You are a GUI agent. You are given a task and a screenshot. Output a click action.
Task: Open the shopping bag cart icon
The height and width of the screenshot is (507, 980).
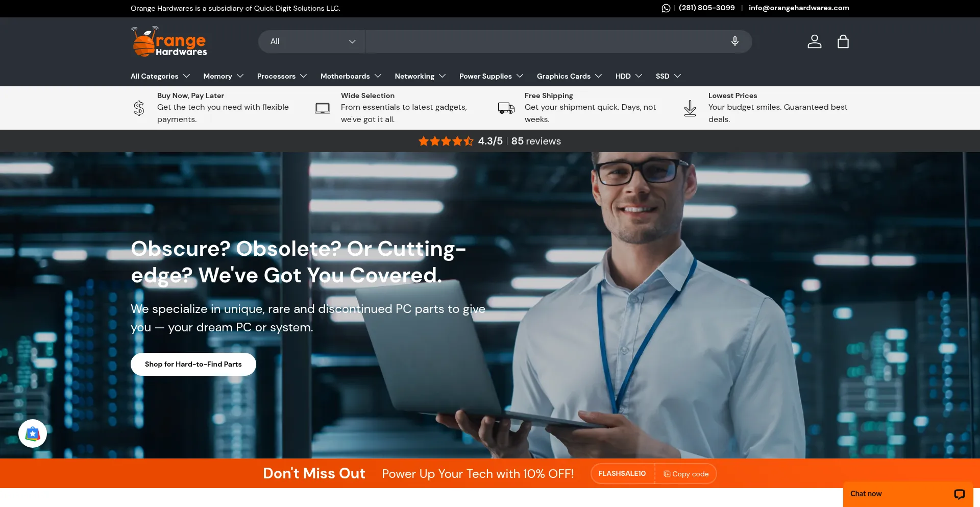coord(843,41)
